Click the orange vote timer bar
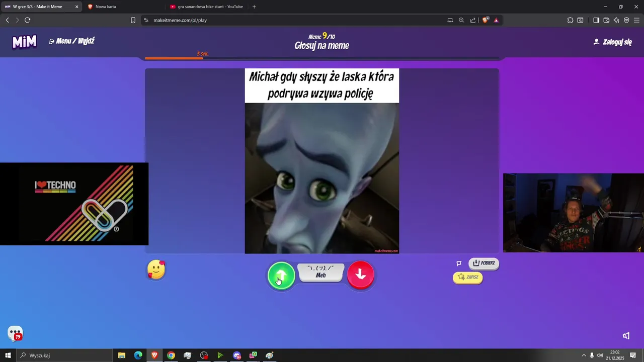This screenshot has width=644, height=362. tap(174, 58)
